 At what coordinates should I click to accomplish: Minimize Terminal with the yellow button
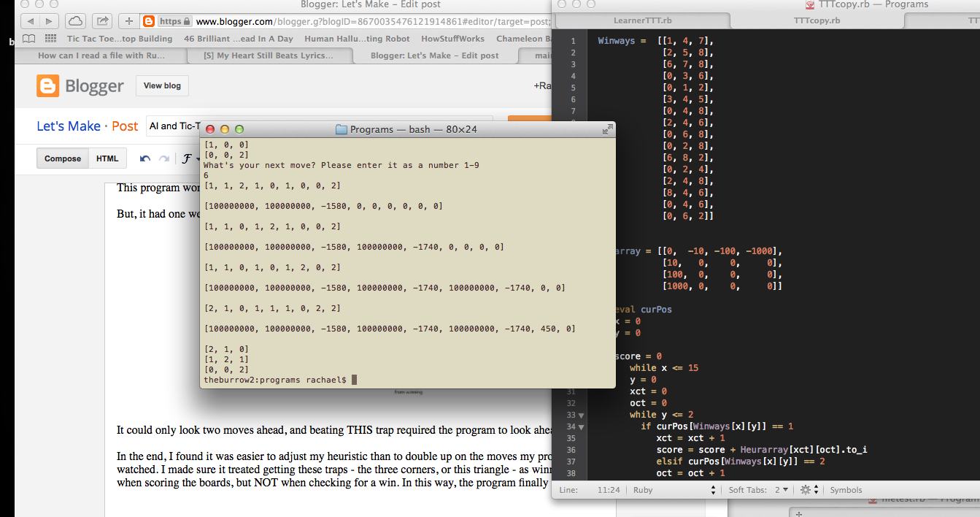pyautogui.click(x=225, y=129)
